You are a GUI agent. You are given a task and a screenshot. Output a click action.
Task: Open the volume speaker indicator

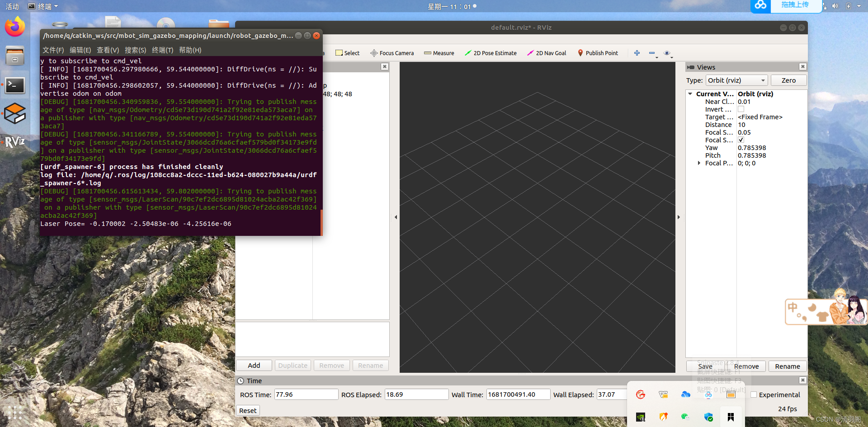pos(835,6)
